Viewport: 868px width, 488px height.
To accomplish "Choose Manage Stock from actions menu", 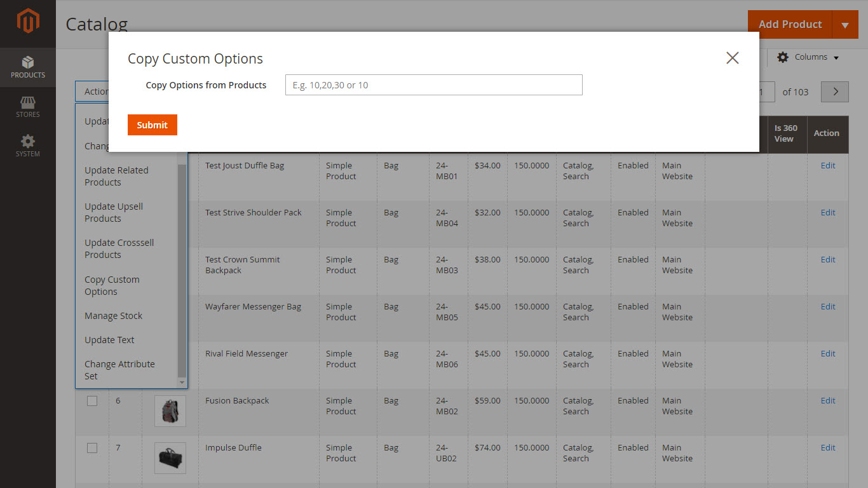I will tap(114, 316).
